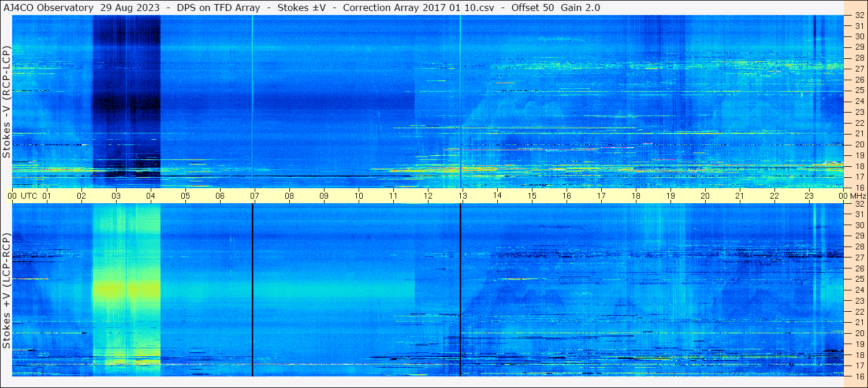Select hour 12 on the time axis
This screenshot has height=388, width=868.
tap(428, 196)
